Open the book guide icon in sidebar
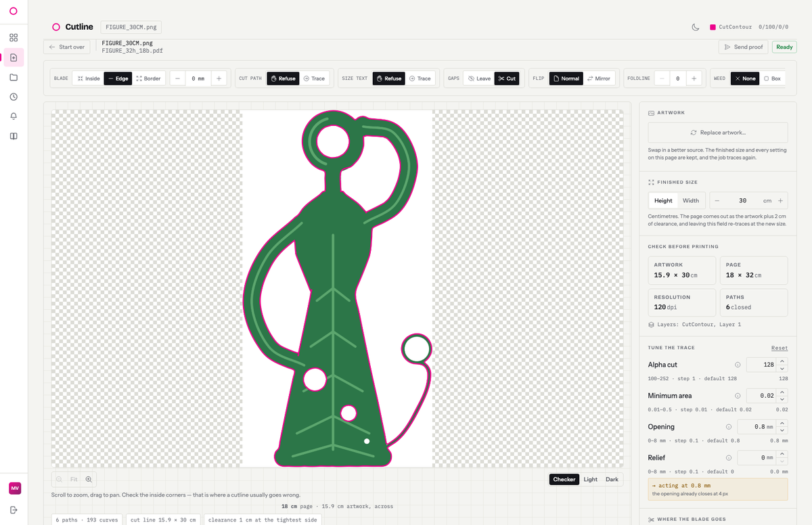812x525 pixels. [14, 136]
